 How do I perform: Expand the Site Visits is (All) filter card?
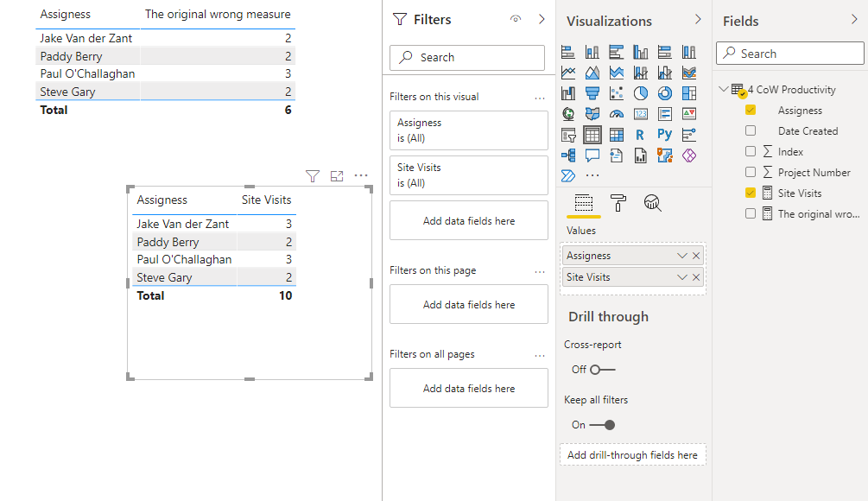pyautogui.click(x=469, y=175)
